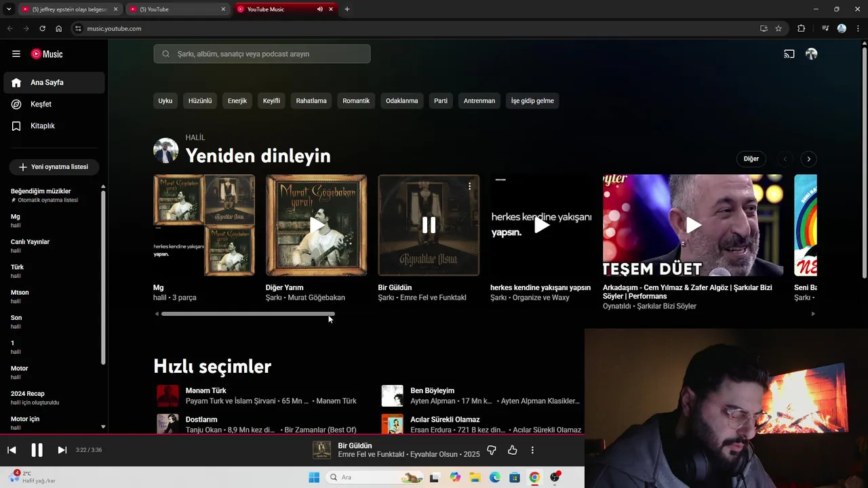The width and height of the screenshot is (868, 488).
Task: Skip to previous track in player bar
Action: coord(12,450)
